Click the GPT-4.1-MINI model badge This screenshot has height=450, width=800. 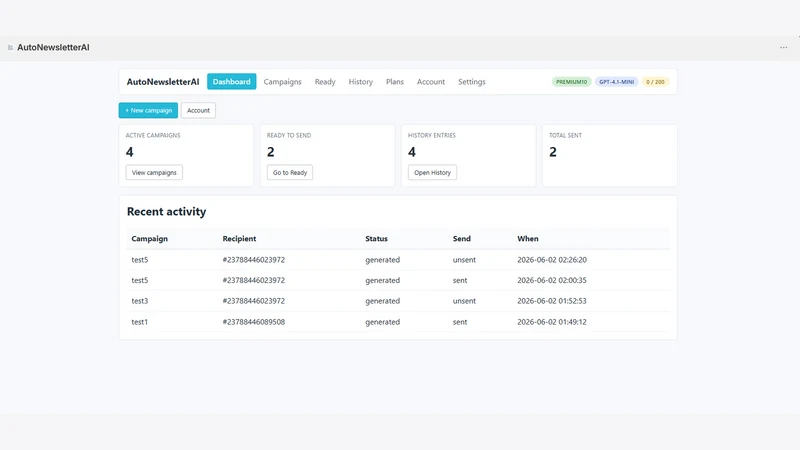click(616, 82)
